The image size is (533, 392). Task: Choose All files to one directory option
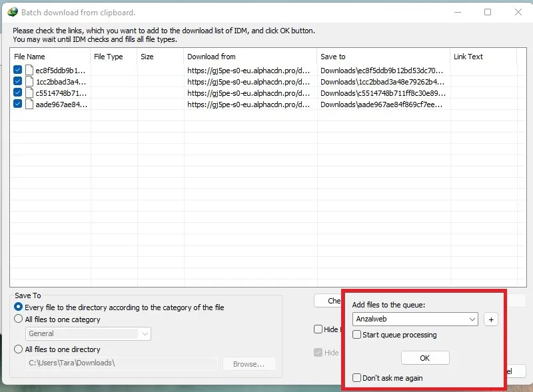coord(19,349)
